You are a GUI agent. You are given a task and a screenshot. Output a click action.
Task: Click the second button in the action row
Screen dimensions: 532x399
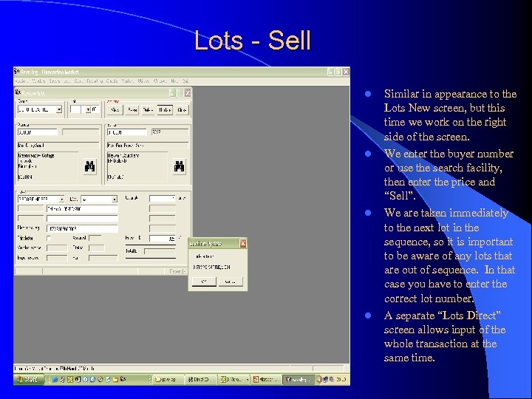(x=132, y=109)
